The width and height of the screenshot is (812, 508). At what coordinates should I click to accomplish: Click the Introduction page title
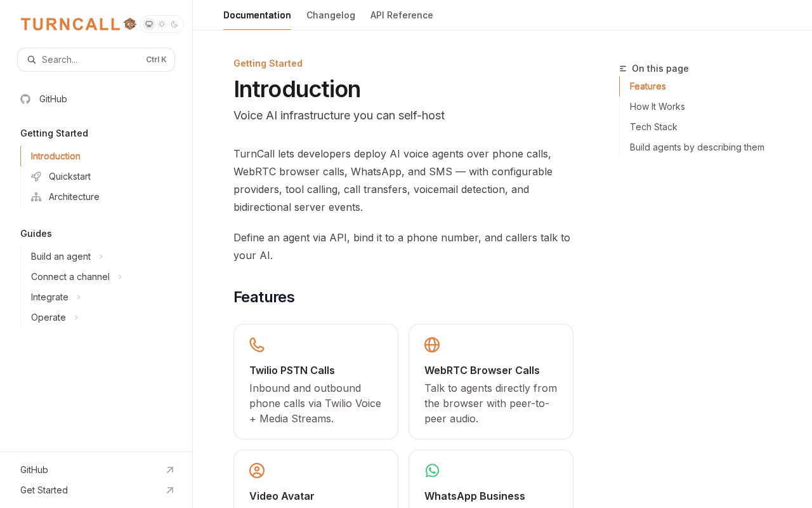tap(297, 89)
